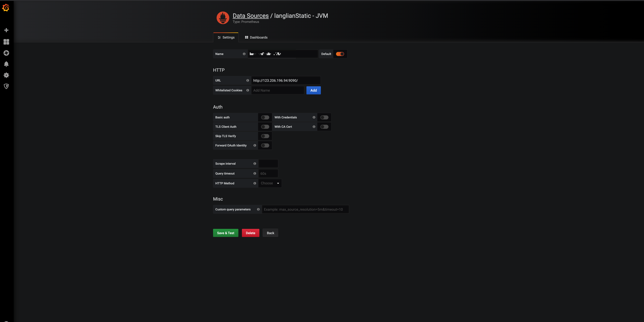644x322 pixels.
Task: Click the Back button
Action: 270,233
